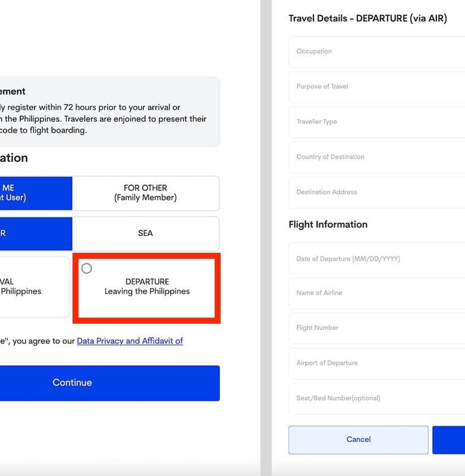Select the DEPARTURE radio button
The height and width of the screenshot is (476, 465).
(87, 268)
